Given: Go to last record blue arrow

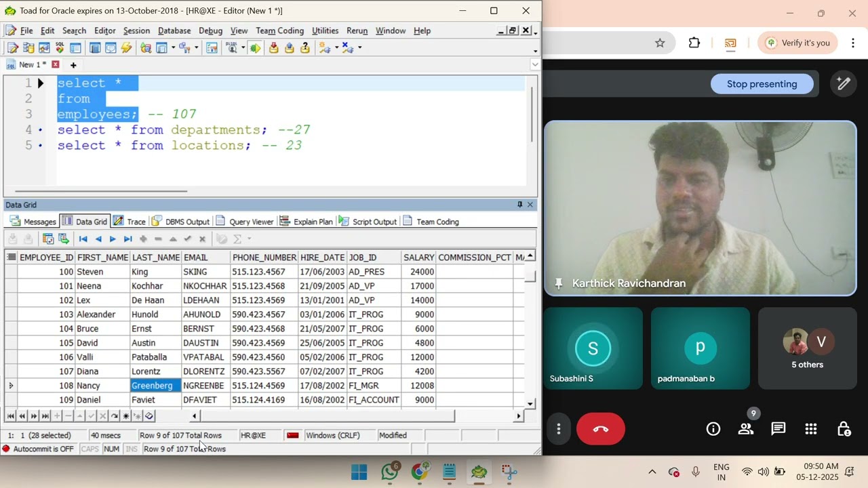Looking at the screenshot, I should [127, 239].
